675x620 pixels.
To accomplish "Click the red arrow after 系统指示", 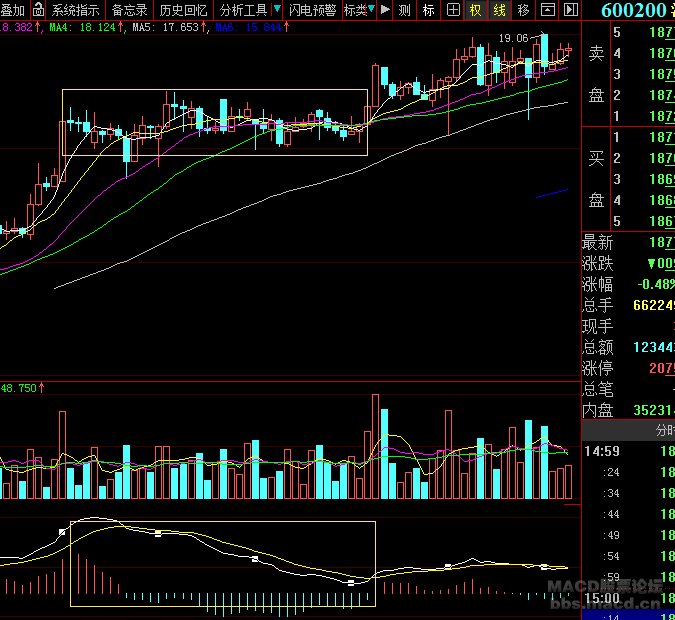I will coord(105,10).
